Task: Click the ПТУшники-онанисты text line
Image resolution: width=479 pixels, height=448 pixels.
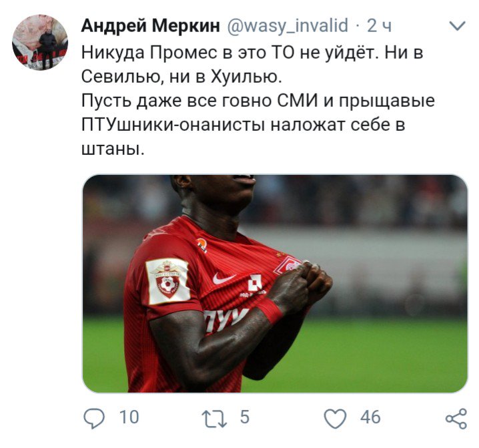Action: click(243, 125)
